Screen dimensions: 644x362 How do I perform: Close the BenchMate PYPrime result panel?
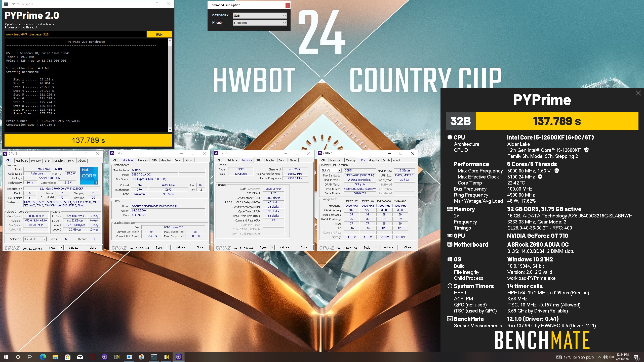click(x=638, y=93)
